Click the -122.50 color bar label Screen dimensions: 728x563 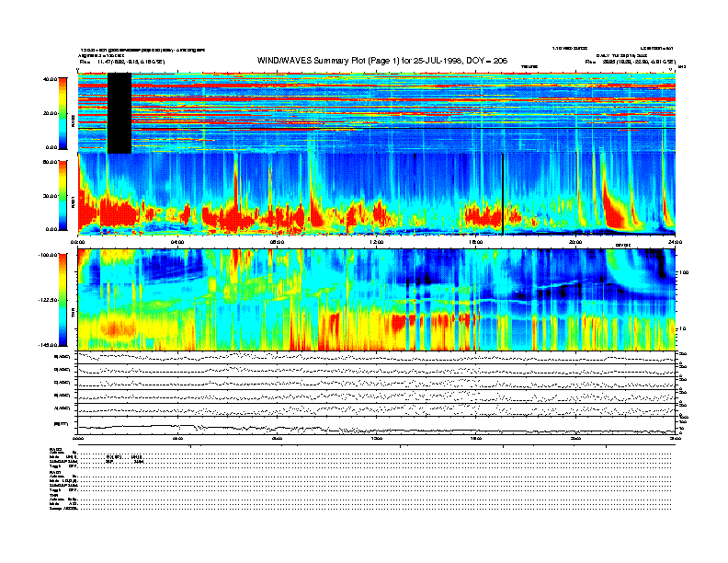[x=48, y=300]
